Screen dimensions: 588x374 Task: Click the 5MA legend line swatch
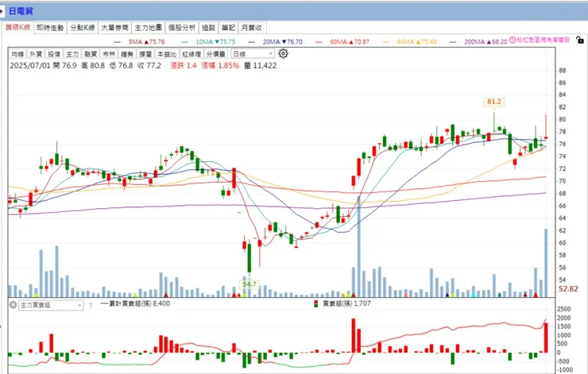click(x=118, y=42)
